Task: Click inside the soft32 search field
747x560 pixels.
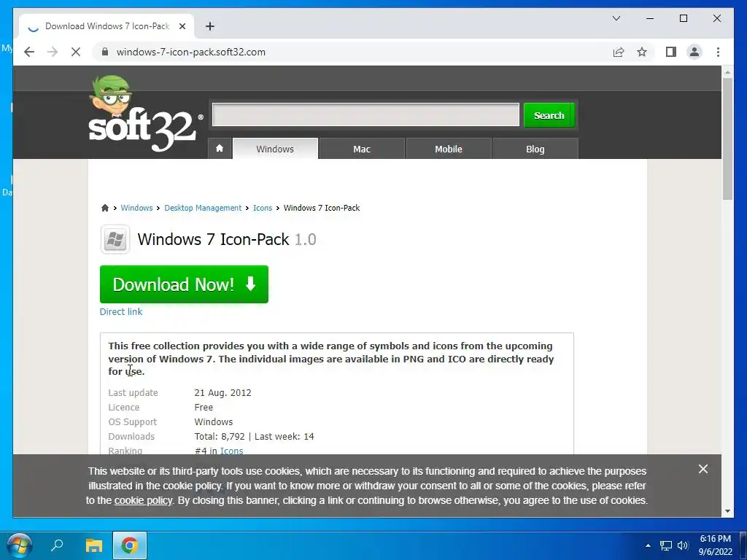Action: coord(366,114)
